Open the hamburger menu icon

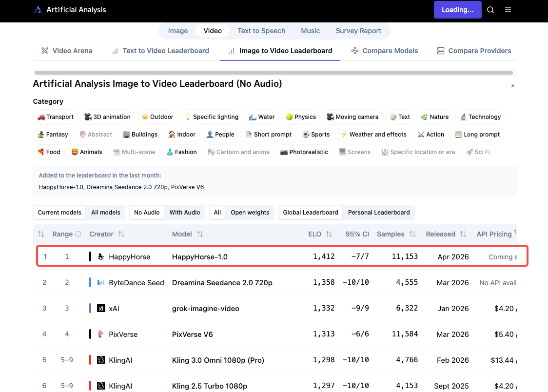point(508,10)
